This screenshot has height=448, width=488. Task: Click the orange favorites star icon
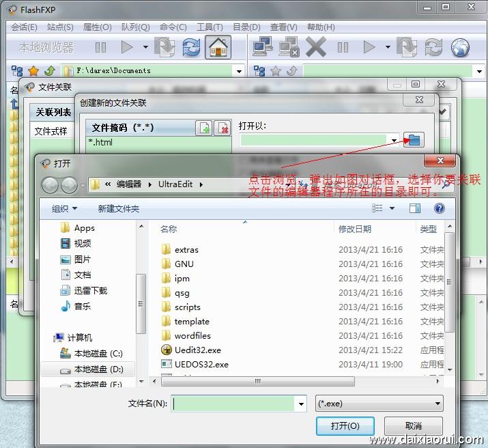(x=33, y=71)
